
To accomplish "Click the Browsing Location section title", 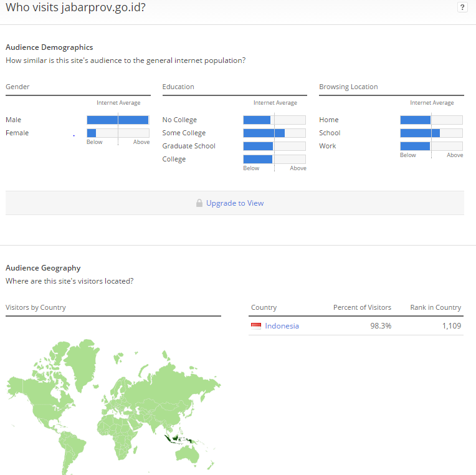I will (348, 87).
